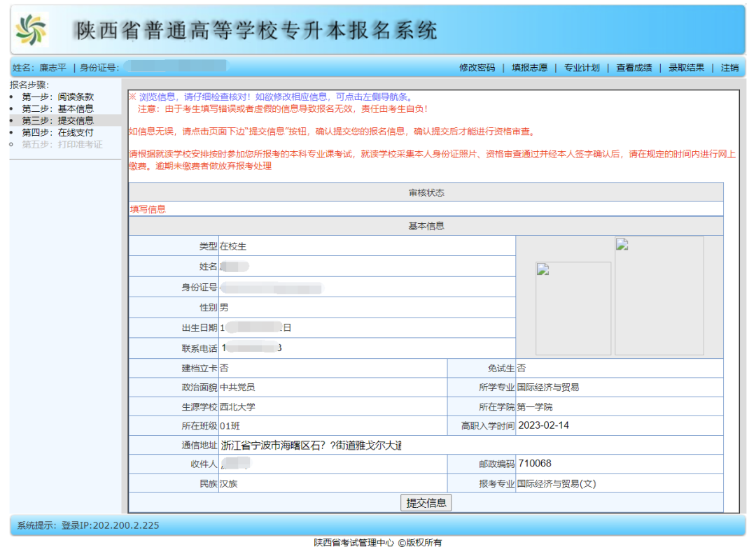756x547 pixels.
Task: Click the 通信地址 address field
Action: 311,446
